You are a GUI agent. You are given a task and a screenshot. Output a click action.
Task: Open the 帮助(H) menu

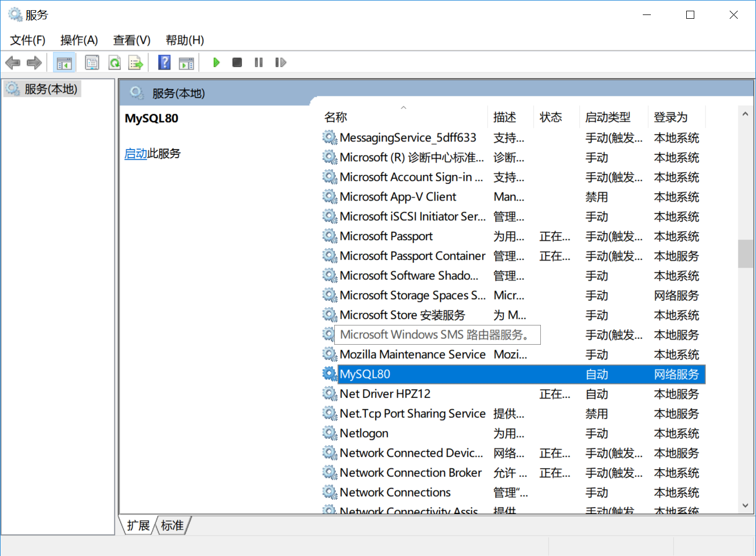185,40
